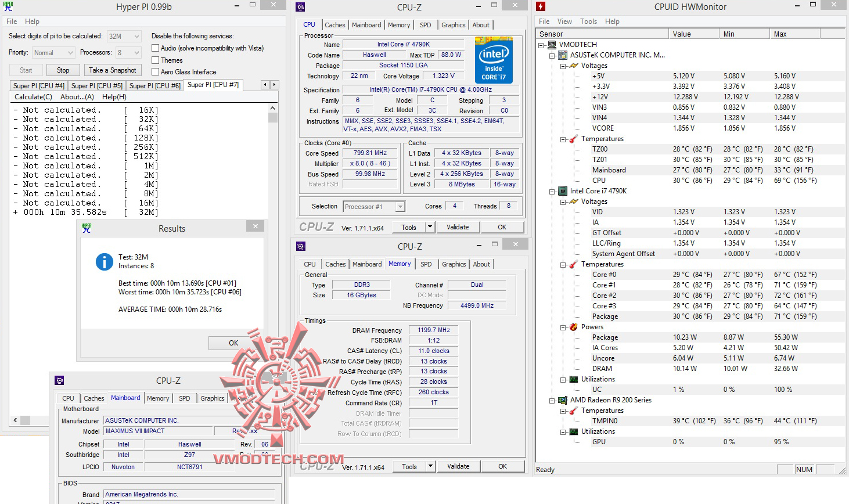The image size is (849, 504).
Task: Check the Aero Glass Interface option
Action: click(155, 72)
